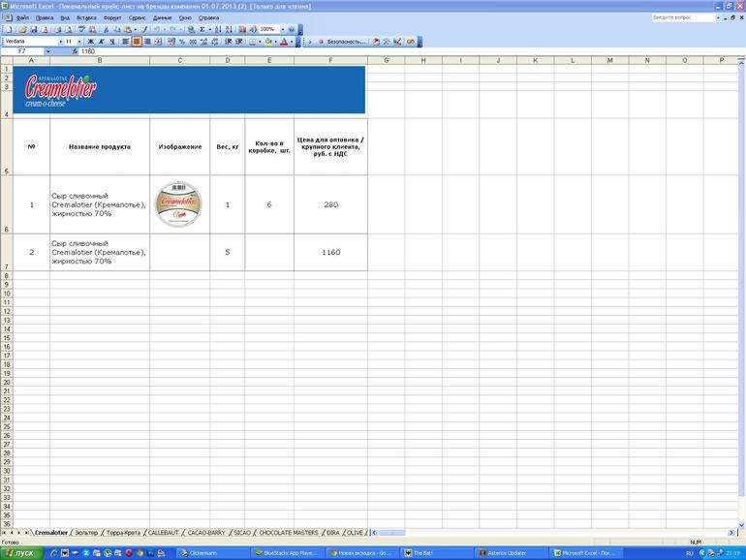746x560 pixels.
Task: Select the cell containing price 280
Action: tap(330, 204)
